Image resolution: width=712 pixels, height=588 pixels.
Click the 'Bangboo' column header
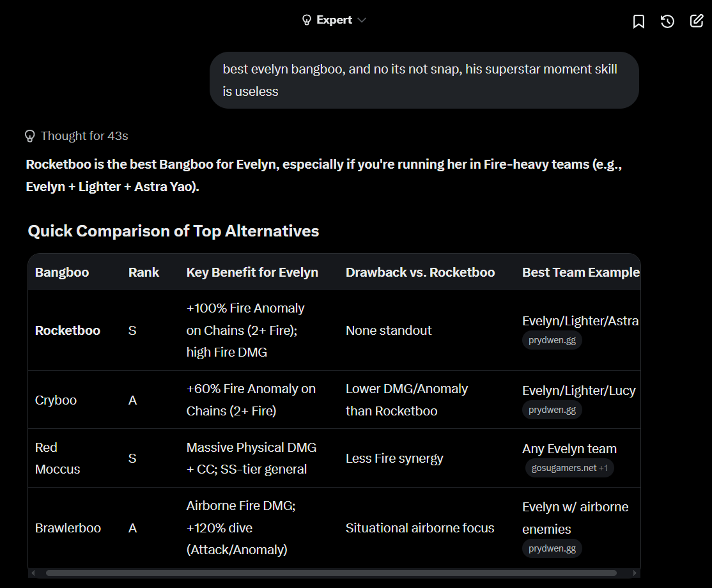tap(62, 272)
